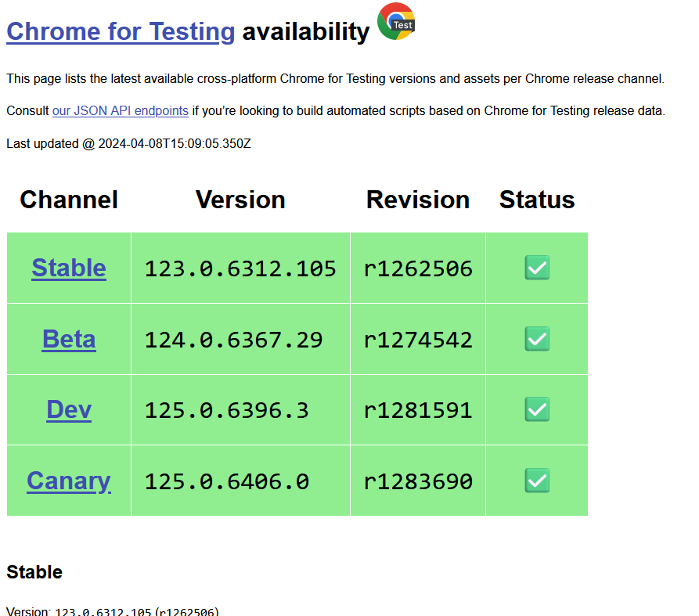Select version text 125.0.6396.3
This screenshot has height=616, width=699.
pyautogui.click(x=226, y=410)
